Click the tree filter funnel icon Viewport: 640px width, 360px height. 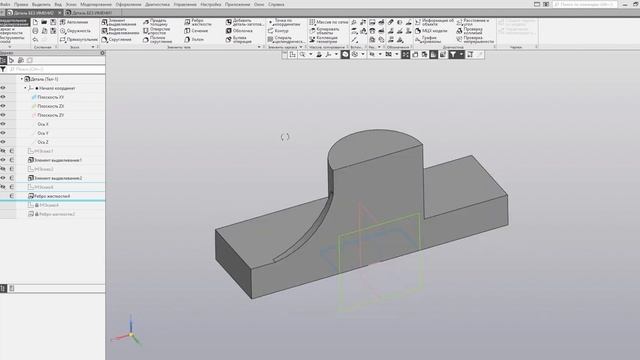tap(3, 69)
